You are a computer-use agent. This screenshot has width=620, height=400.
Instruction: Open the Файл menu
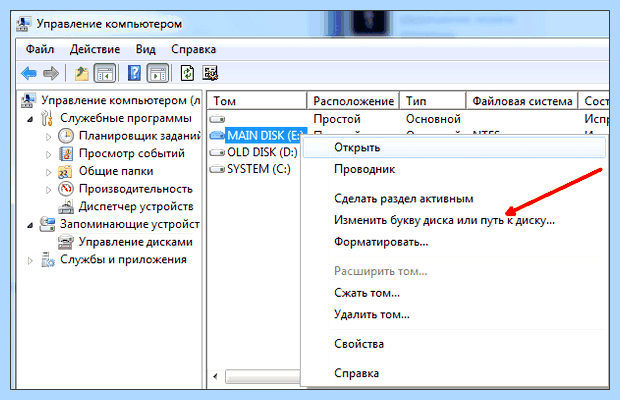(40, 49)
